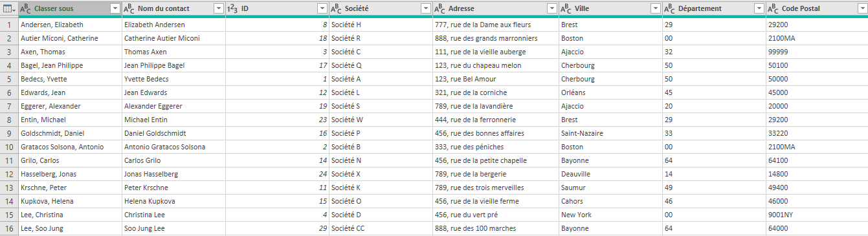Click the 123 number type icon of ID column
The width and height of the screenshot is (868, 236).
[x=233, y=9]
